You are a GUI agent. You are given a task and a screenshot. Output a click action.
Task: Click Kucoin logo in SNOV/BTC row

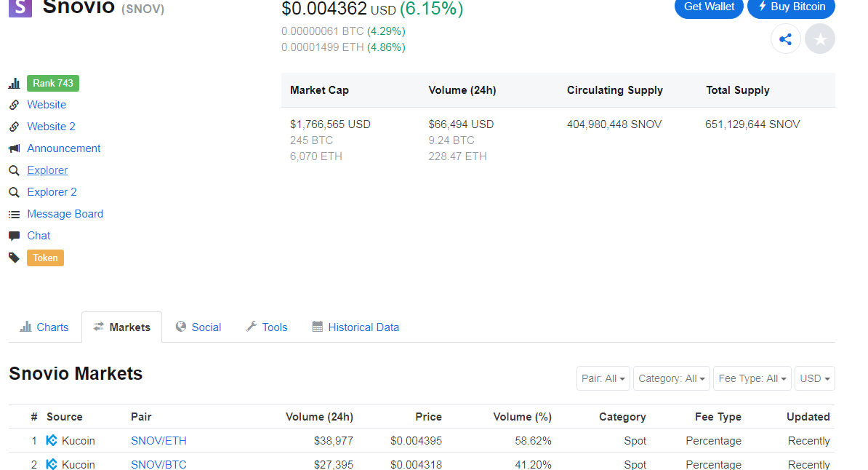coord(52,464)
